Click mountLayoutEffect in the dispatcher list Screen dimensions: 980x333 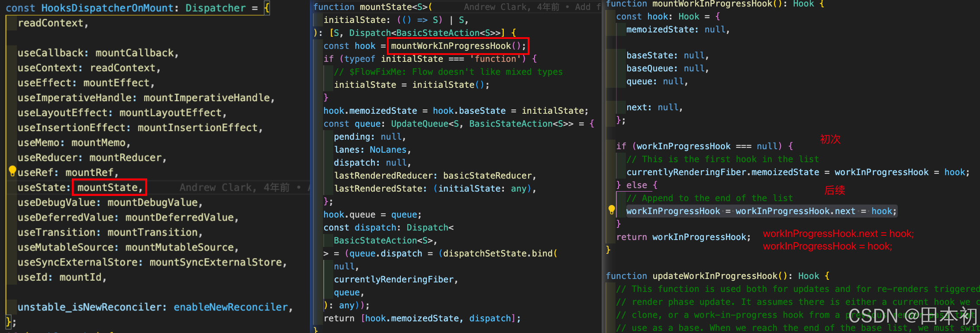click(x=171, y=112)
